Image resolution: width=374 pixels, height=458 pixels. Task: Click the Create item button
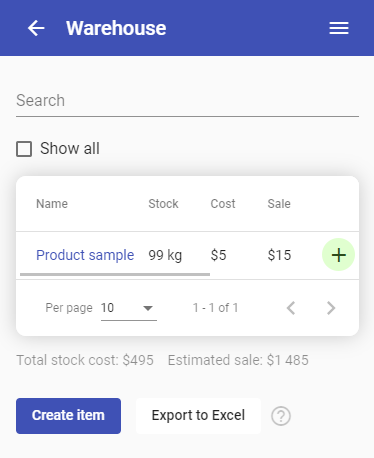[68, 416]
